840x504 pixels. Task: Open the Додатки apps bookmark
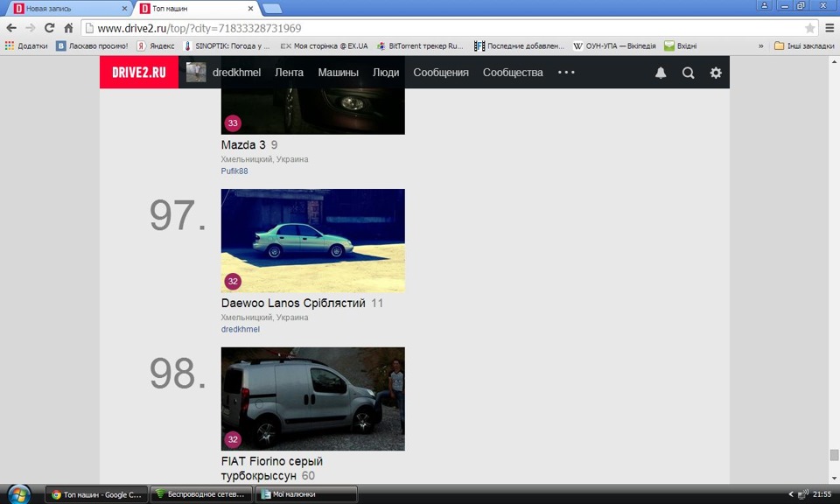[26, 46]
